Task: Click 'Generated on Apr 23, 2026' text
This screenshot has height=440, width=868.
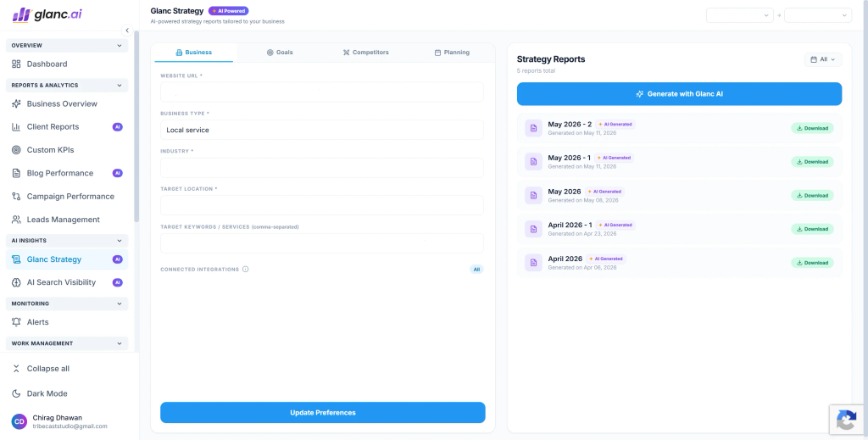Action: (x=581, y=233)
